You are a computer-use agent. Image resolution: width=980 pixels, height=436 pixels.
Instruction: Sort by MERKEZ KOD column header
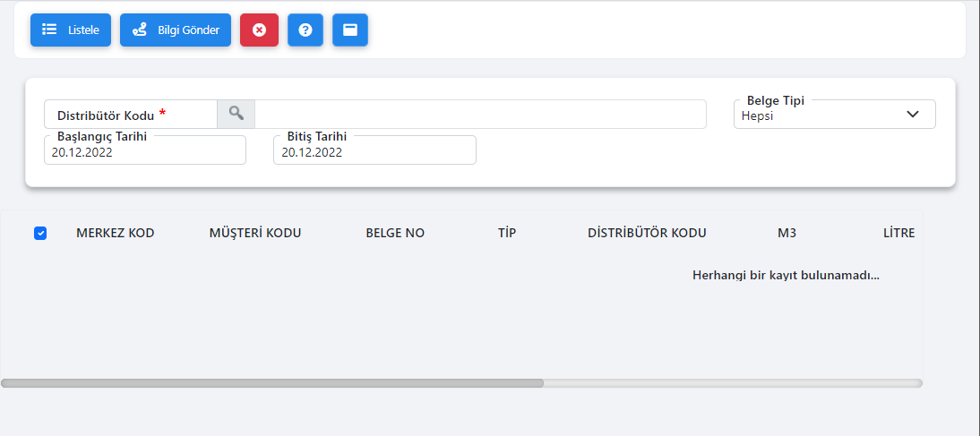pyautogui.click(x=115, y=233)
